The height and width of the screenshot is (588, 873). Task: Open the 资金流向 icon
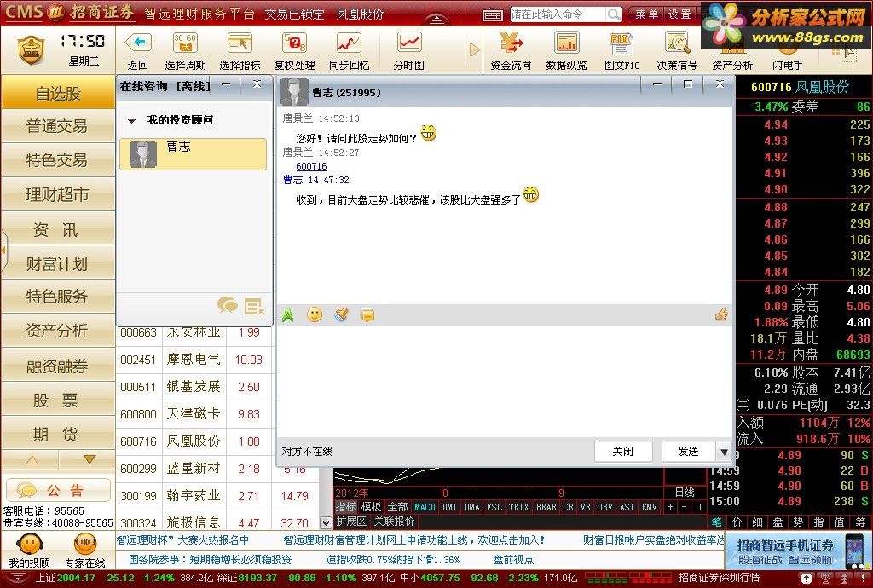511,43
